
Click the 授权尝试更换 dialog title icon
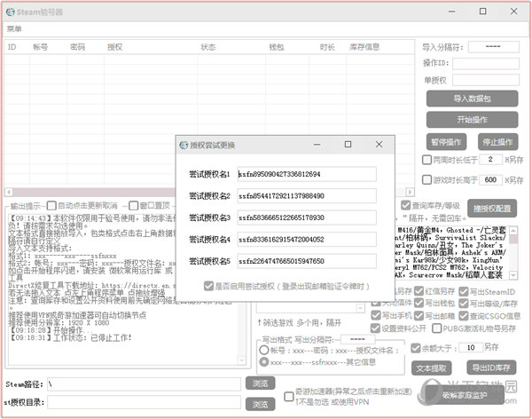(184, 145)
